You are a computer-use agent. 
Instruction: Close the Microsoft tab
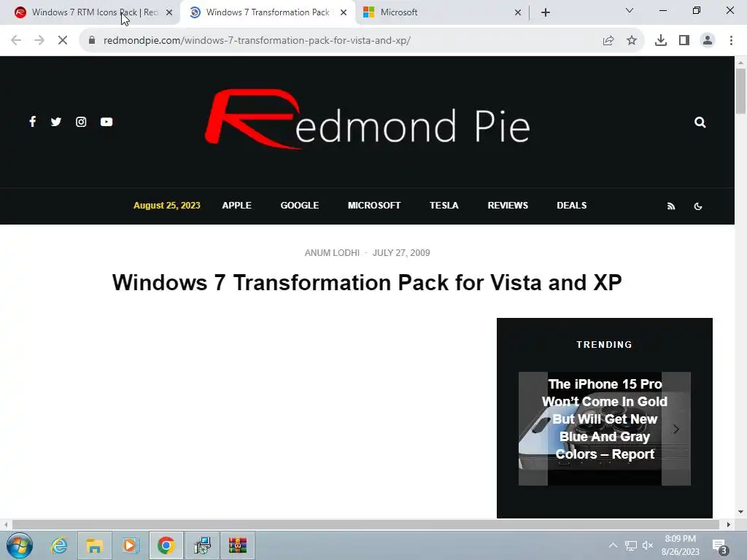coord(518,13)
